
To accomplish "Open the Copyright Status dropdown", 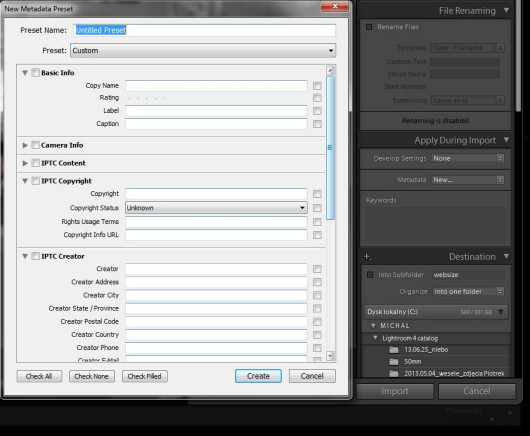I will (x=216, y=208).
